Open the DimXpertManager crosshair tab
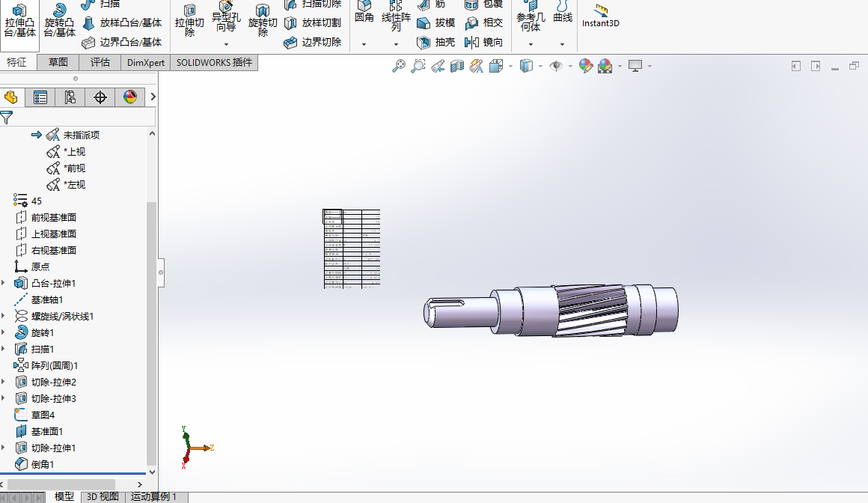The image size is (868, 503). 100,97
